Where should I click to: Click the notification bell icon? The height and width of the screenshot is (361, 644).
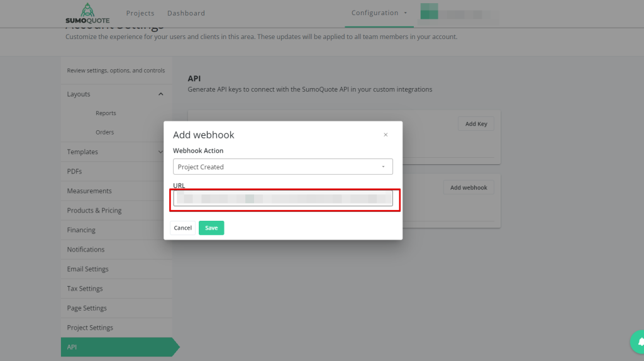(640, 342)
